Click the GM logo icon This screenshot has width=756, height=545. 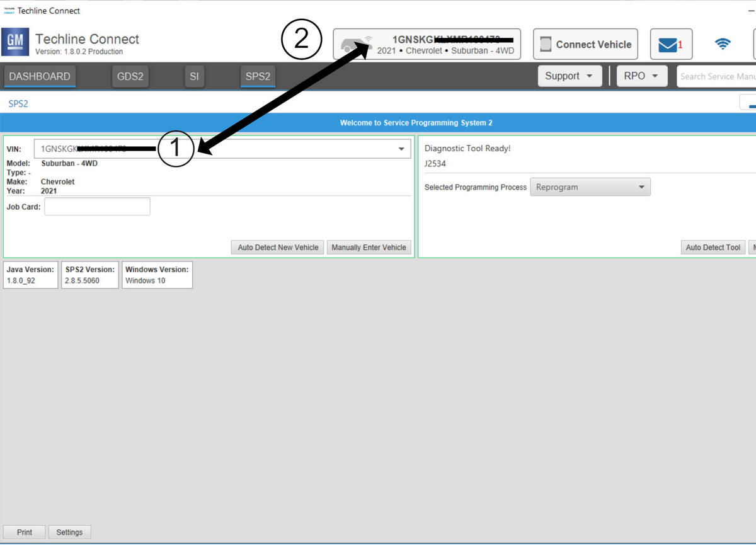pyautogui.click(x=15, y=44)
